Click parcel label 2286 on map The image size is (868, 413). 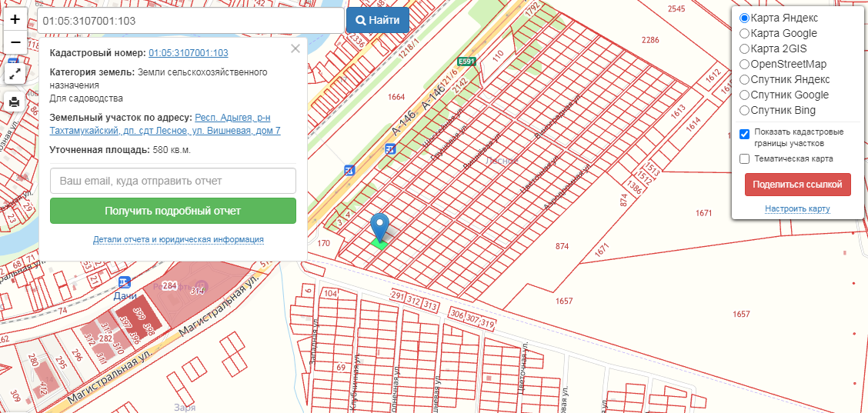tap(650, 40)
